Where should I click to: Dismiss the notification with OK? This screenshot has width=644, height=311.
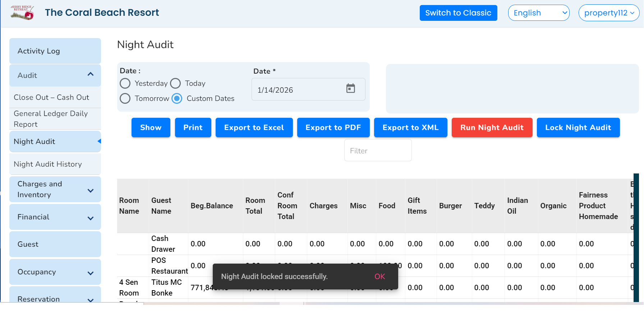pos(379,277)
